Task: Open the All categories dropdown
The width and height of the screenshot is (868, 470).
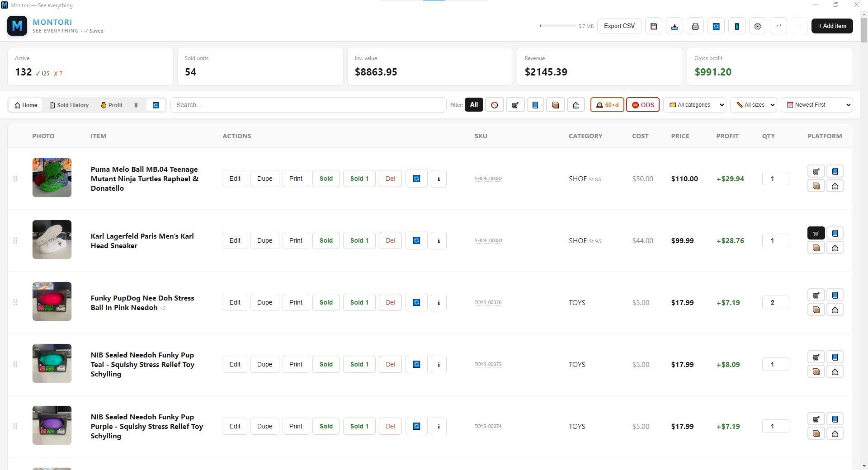Action: (x=695, y=105)
